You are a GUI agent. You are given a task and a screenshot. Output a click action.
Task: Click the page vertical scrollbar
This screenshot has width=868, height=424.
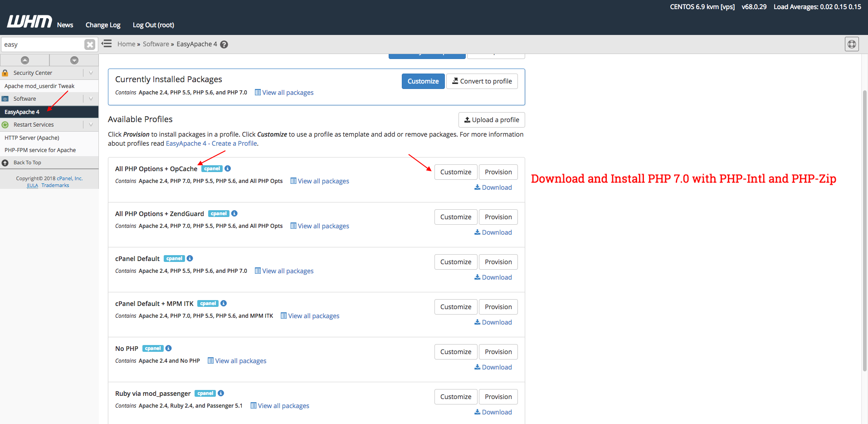tap(864, 227)
